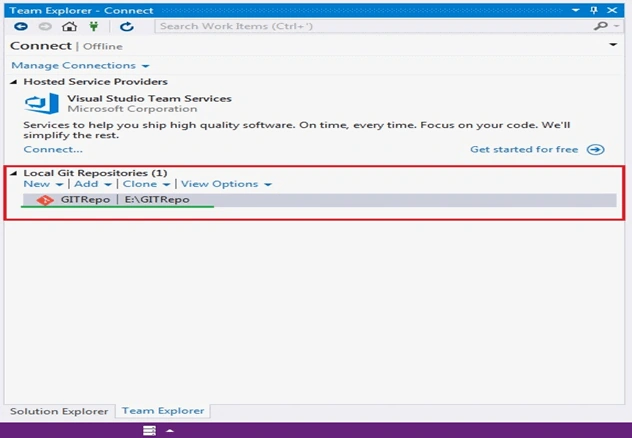This screenshot has height=438, width=632.
Task: Click the Visual Studio Team Services logo
Action: [x=42, y=104]
